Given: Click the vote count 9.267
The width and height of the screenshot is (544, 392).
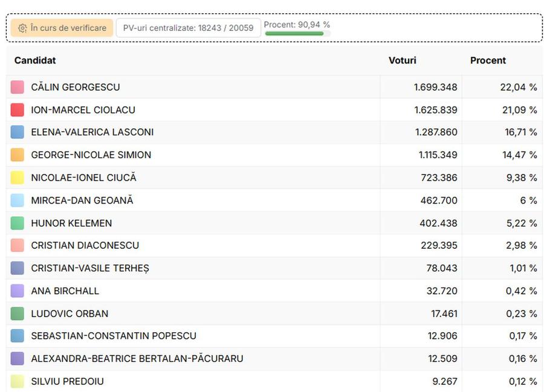Looking at the screenshot, I should tap(445, 381).
